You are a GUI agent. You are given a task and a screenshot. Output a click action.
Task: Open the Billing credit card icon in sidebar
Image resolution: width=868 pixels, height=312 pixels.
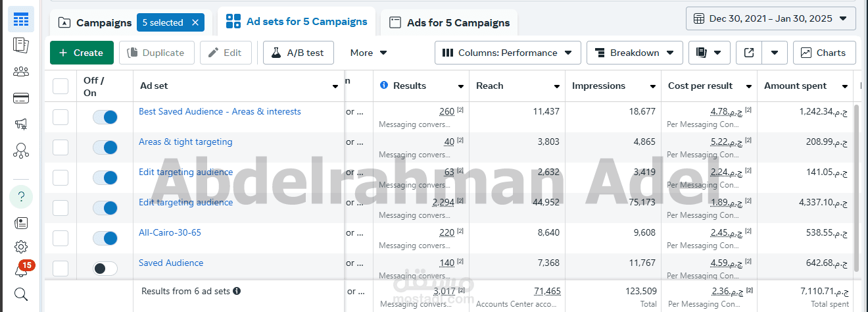21,99
